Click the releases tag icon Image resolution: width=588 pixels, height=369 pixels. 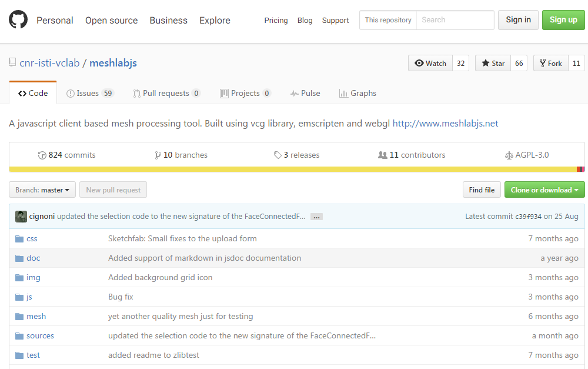point(278,155)
